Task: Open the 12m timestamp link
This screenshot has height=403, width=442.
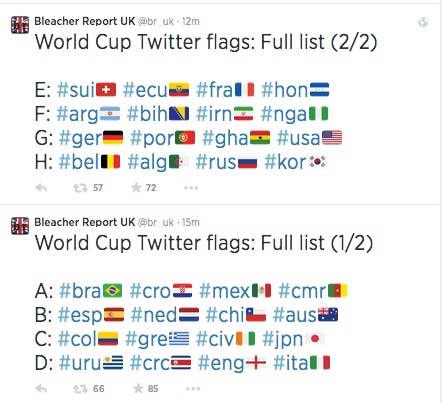Action: (191, 22)
